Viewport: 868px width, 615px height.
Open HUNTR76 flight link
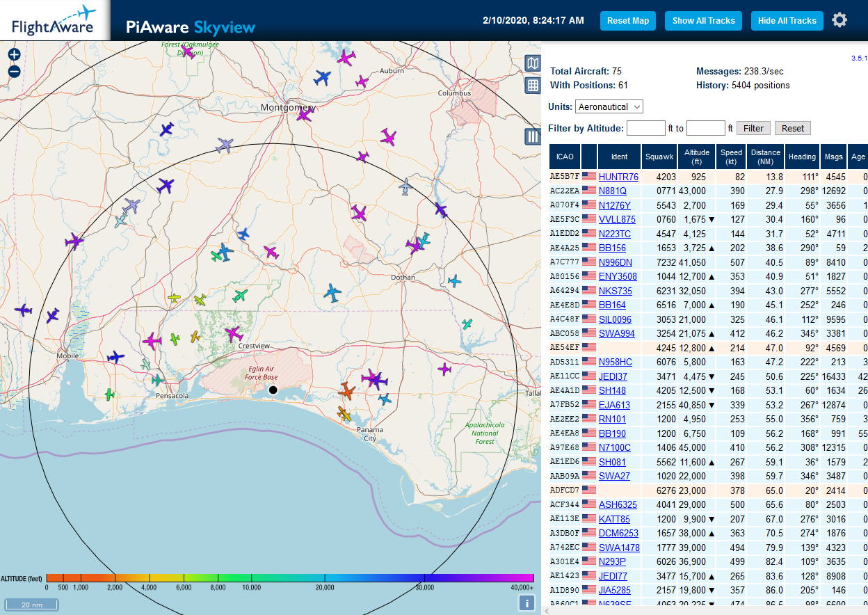point(618,177)
